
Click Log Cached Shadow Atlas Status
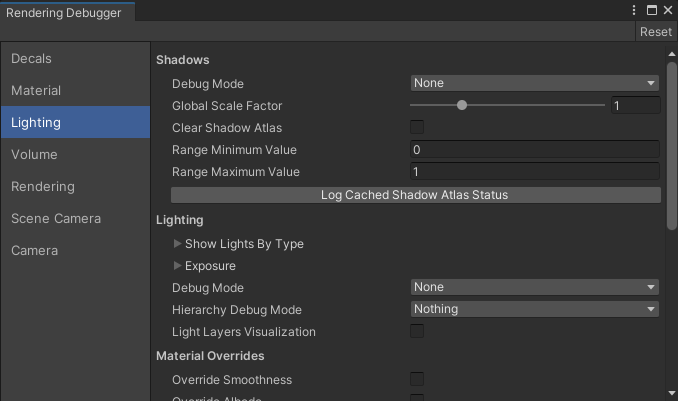(415, 195)
